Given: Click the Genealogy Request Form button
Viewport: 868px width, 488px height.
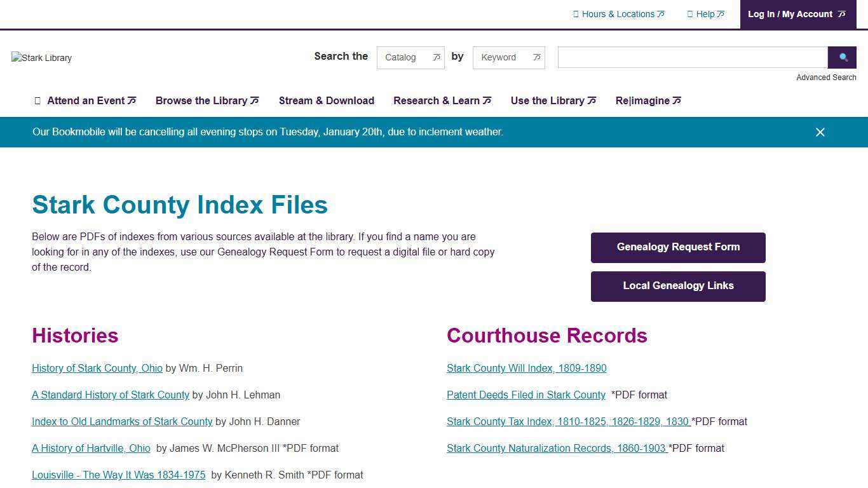Looking at the screenshot, I should click(x=678, y=247).
